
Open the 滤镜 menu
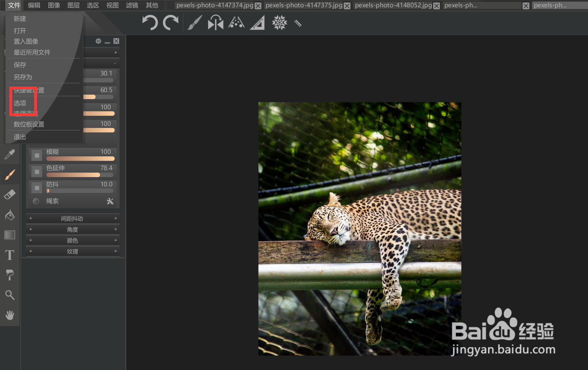click(132, 5)
